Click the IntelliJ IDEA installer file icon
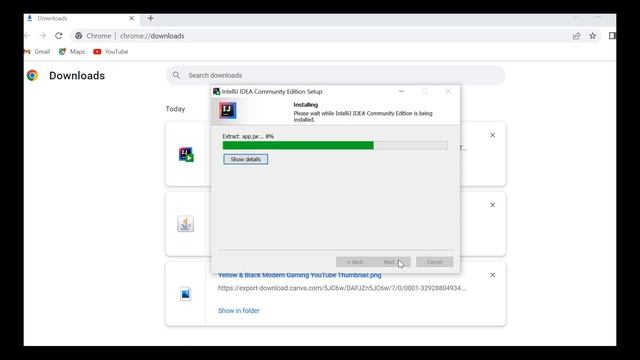This screenshot has width=640, height=360. pyautogui.click(x=186, y=154)
